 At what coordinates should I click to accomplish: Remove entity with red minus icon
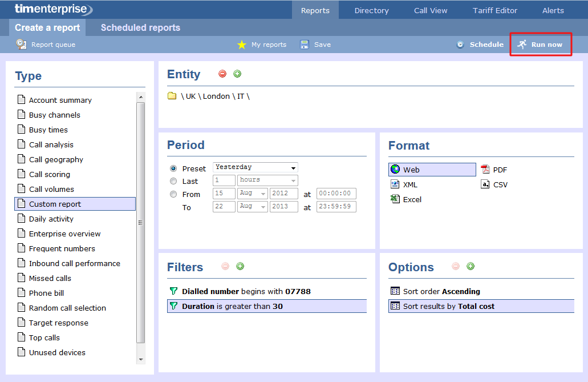222,74
